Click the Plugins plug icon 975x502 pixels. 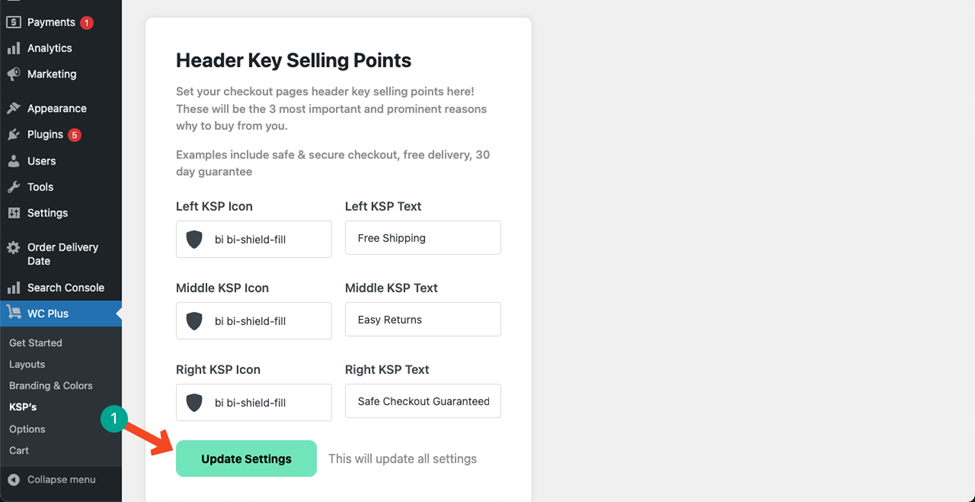coord(14,134)
